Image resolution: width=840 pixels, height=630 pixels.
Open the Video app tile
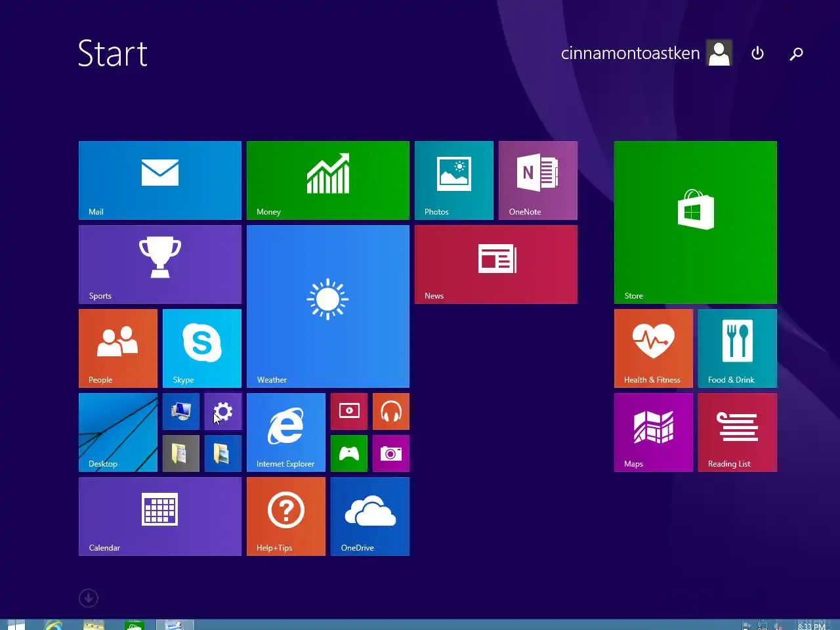click(x=349, y=411)
